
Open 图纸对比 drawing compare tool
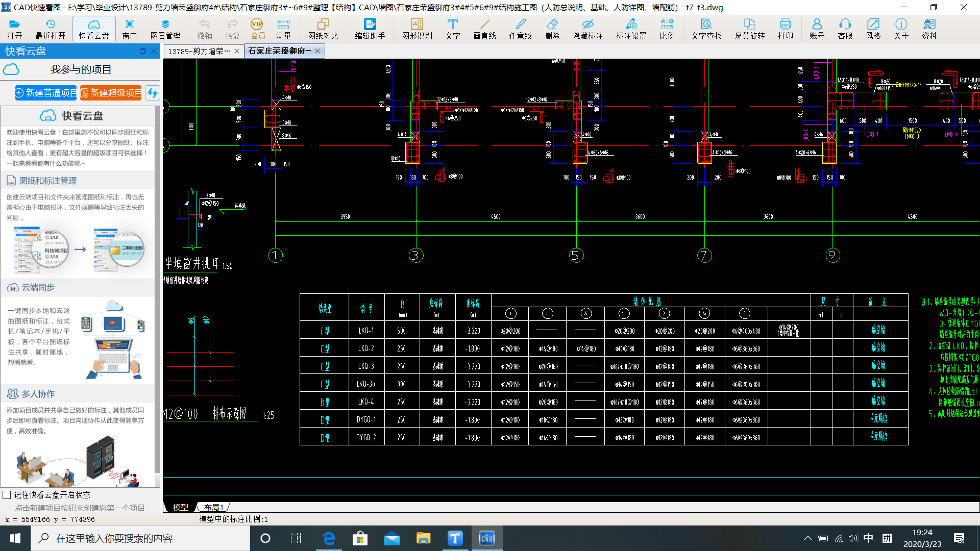point(323,29)
